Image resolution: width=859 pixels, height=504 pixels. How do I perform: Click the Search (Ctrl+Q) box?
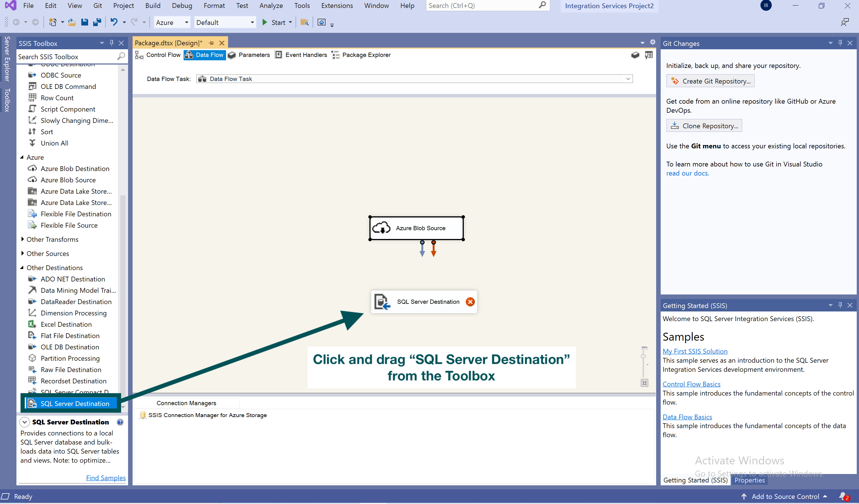point(488,5)
